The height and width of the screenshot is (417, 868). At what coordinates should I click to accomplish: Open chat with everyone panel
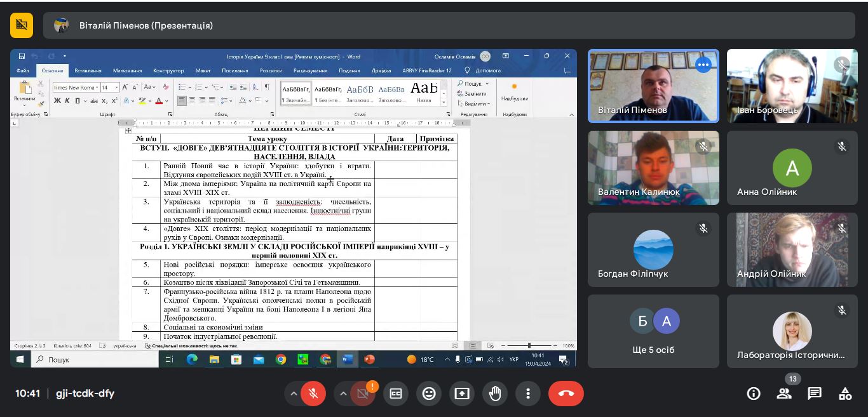815,394
